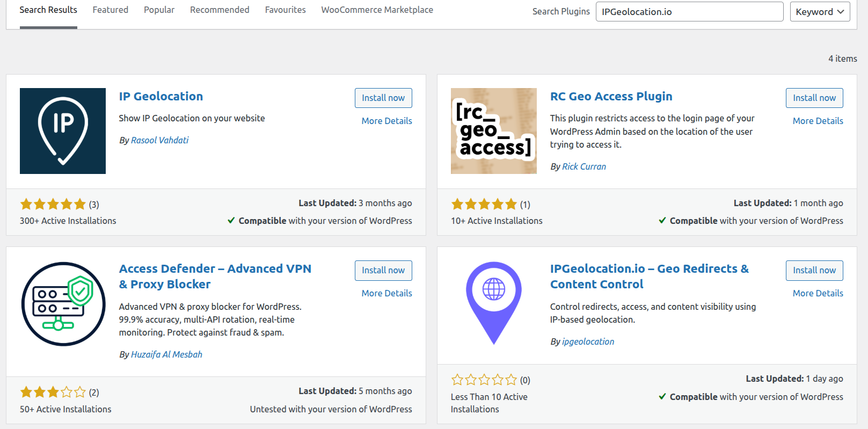This screenshot has width=868, height=429.
Task: Open the WooCommerce Marketplace tab
Action: click(x=377, y=10)
